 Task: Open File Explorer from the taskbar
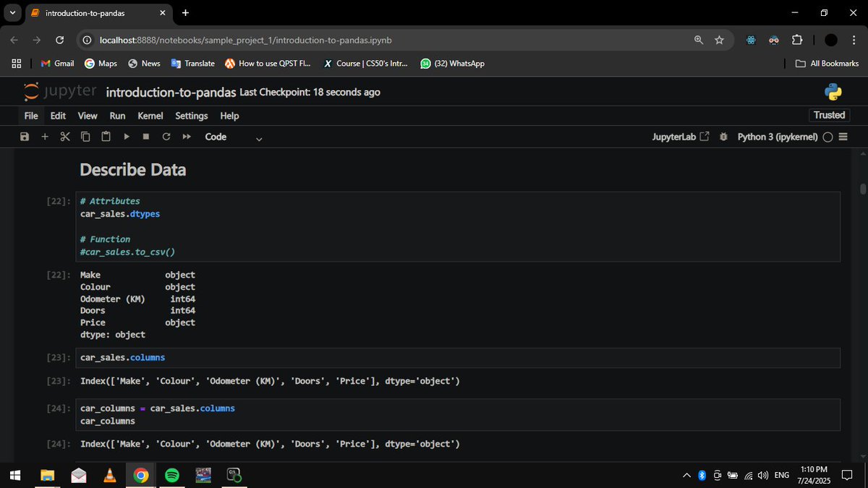coord(47,475)
